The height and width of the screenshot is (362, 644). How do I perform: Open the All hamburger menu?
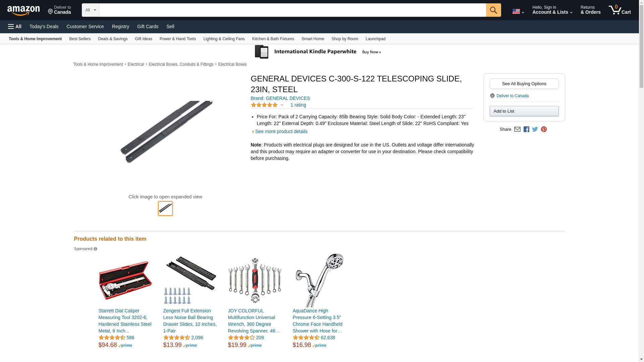click(15, 26)
